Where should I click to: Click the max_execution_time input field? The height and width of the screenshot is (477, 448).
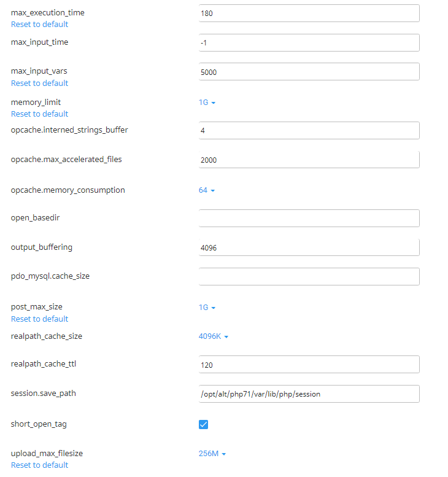click(309, 14)
